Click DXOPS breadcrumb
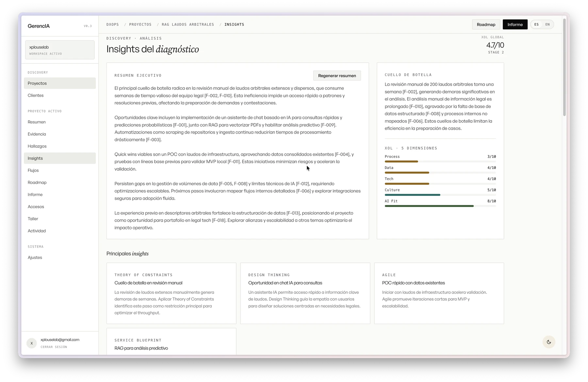Viewport: 588px width, 382px height. point(112,24)
